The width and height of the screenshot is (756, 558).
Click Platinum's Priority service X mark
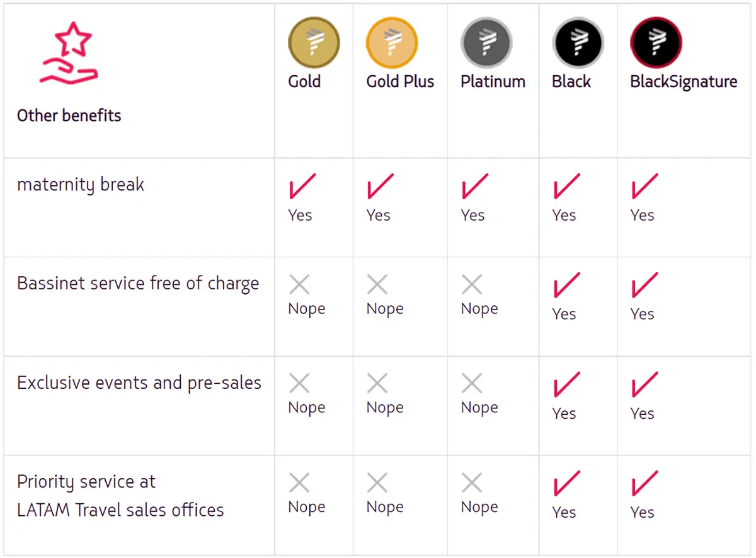pos(472,483)
